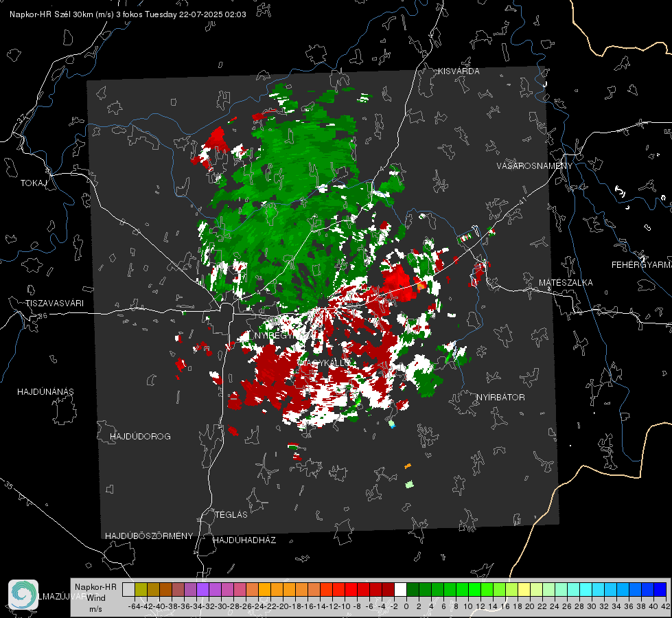Select the TOKAJ city label
Screen dimensions: 672x618
coord(34,183)
